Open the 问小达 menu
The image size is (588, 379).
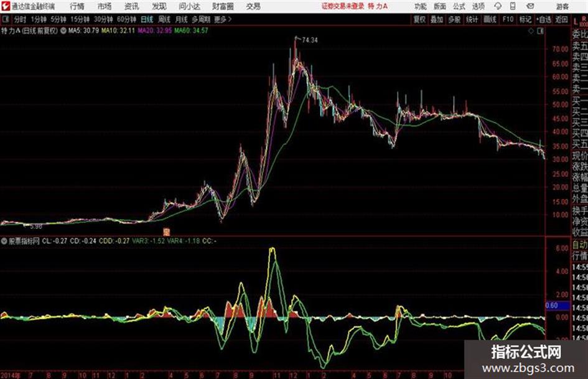tap(189, 6)
